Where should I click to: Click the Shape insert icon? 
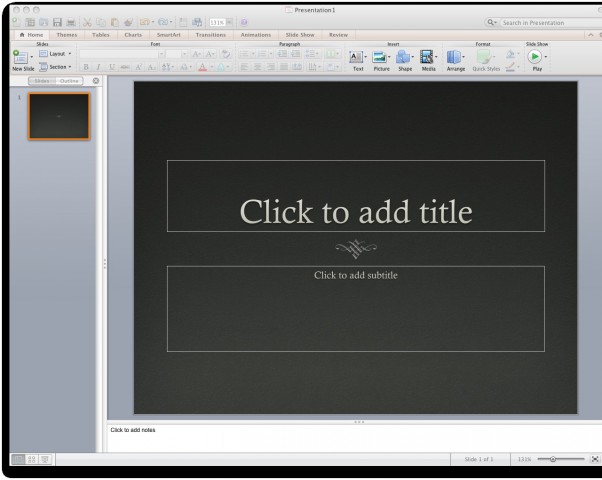pyautogui.click(x=403, y=57)
